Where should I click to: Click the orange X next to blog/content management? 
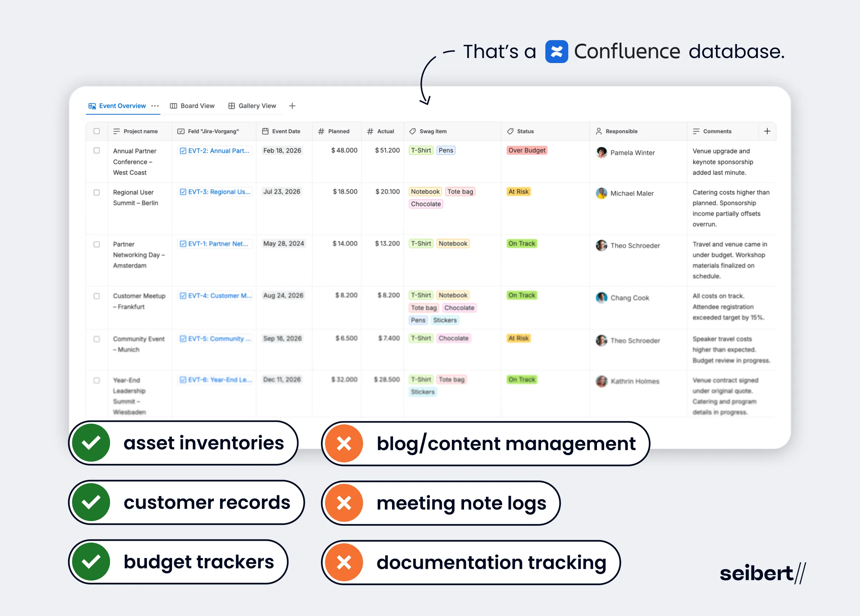pyautogui.click(x=344, y=443)
